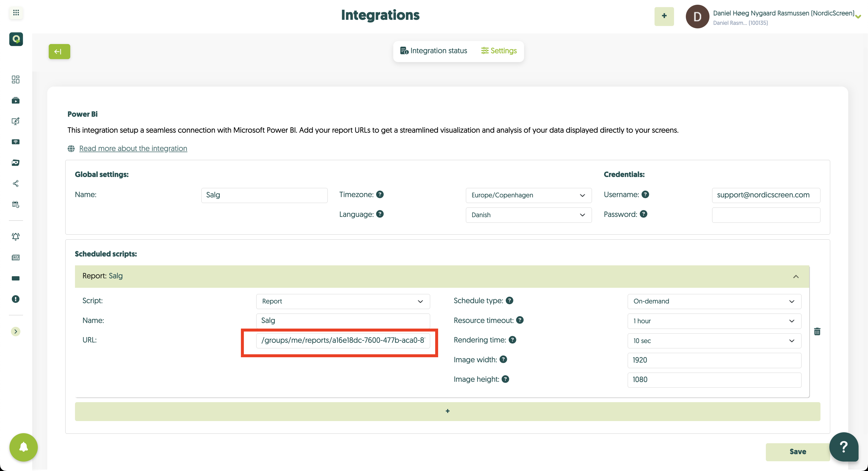Open the share sidebar icon

[15, 183]
